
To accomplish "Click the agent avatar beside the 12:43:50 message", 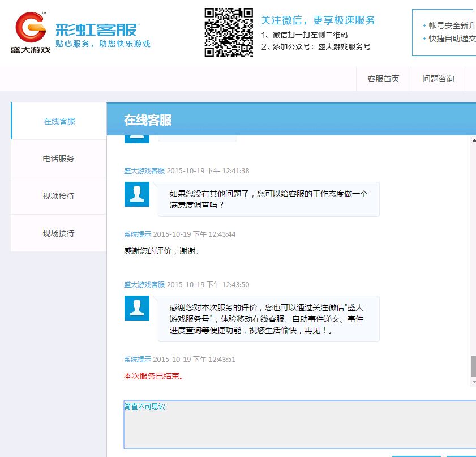I will [136, 308].
